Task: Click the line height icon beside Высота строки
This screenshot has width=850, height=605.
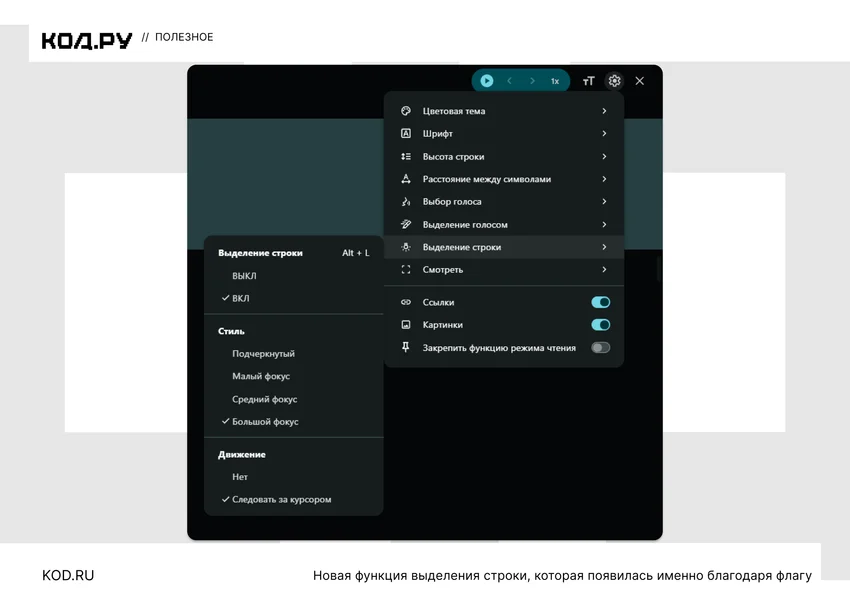Action: pos(405,157)
